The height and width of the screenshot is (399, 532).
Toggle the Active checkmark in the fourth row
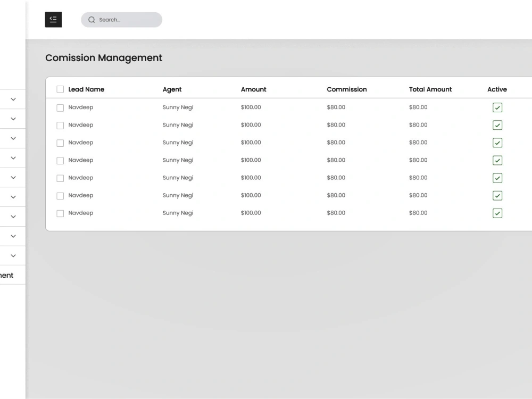[x=497, y=161]
